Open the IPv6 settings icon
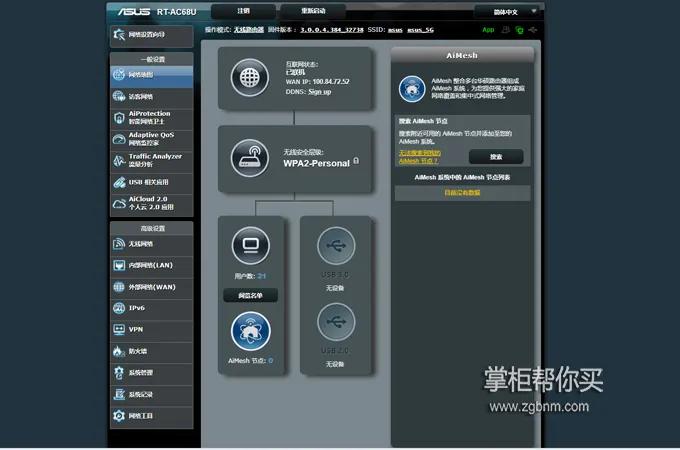This screenshot has height=450, width=680. pyautogui.click(x=119, y=308)
